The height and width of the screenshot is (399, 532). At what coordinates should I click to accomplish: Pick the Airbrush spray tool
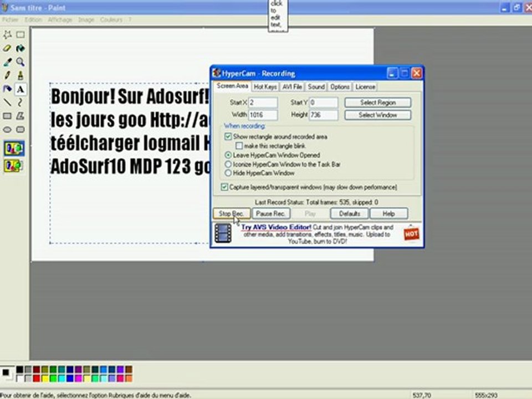[7, 89]
